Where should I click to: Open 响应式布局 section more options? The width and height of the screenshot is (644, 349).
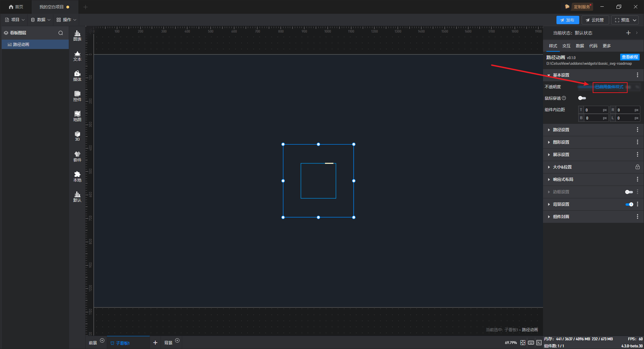(637, 180)
